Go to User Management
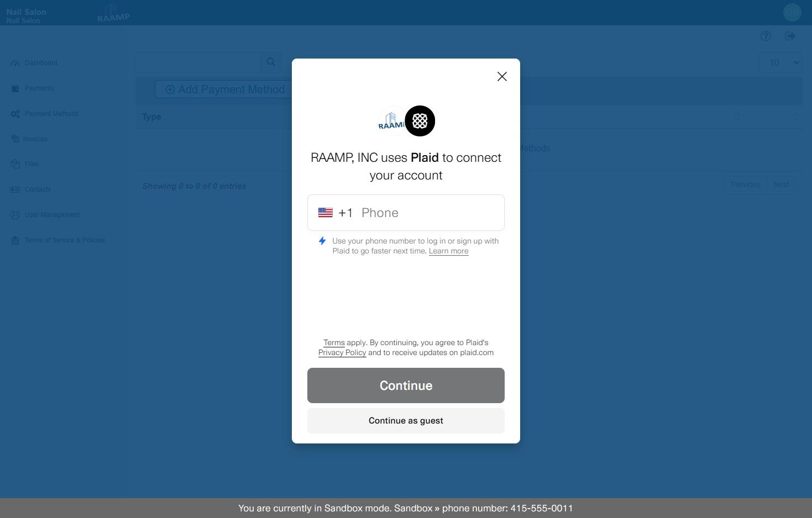Image resolution: width=812 pixels, height=518 pixels. pyautogui.click(x=52, y=215)
